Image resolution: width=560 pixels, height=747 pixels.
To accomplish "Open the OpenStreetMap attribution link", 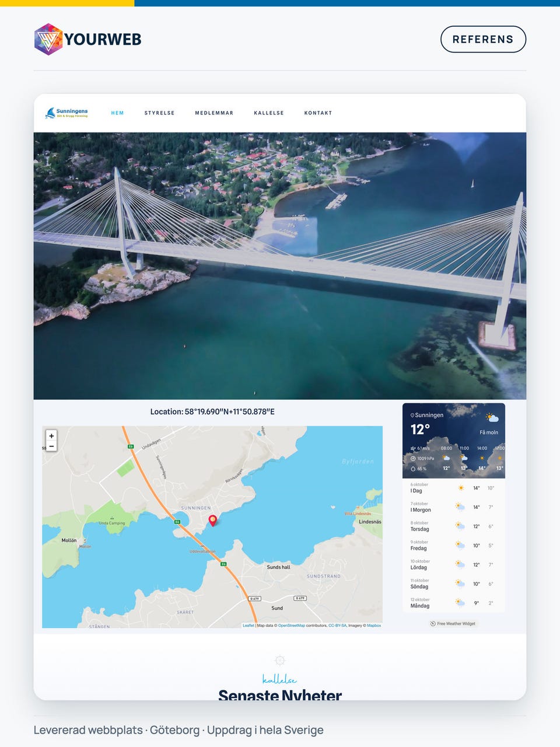I will [x=292, y=626].
